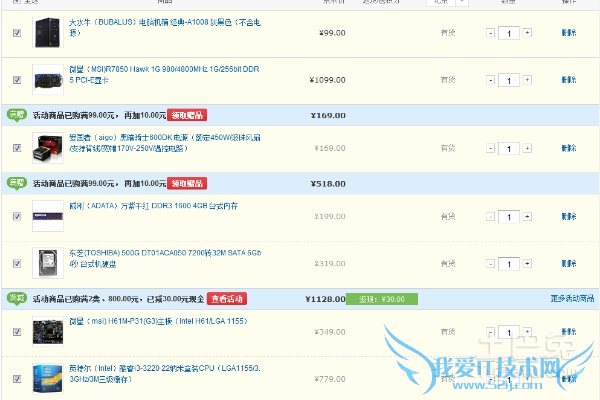Click quantity field of ADATA DDR3 memory

point(509,217)
